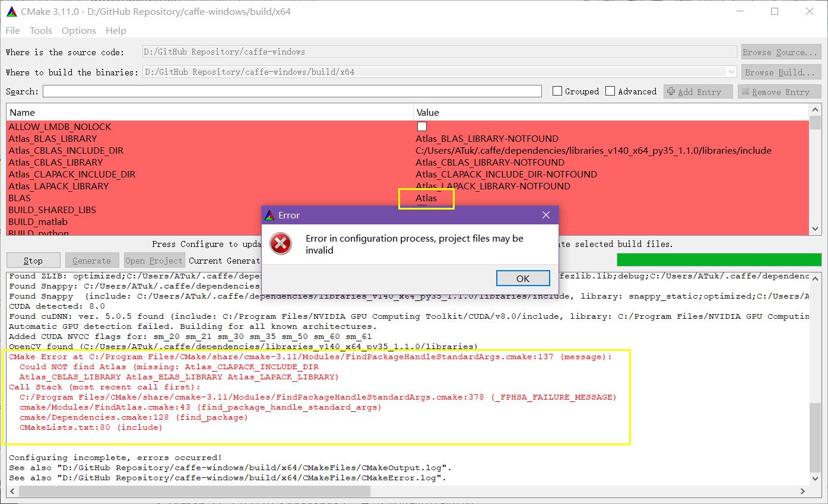Image resolution: width=828 pixels, height=504 pixels.
Task: Click the output log left scroll arrow
Action: tap(12, 491)
